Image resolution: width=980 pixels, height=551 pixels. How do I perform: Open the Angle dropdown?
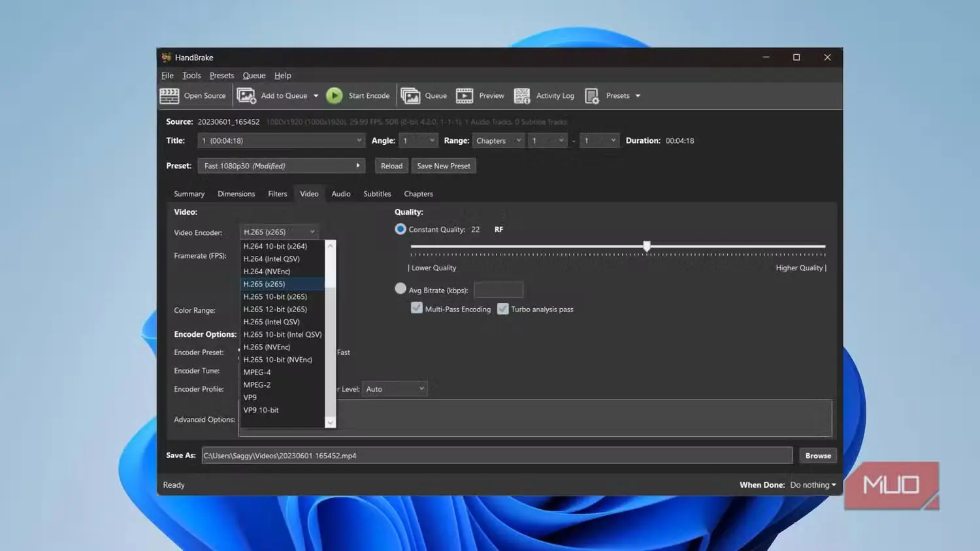coord(418,140)
